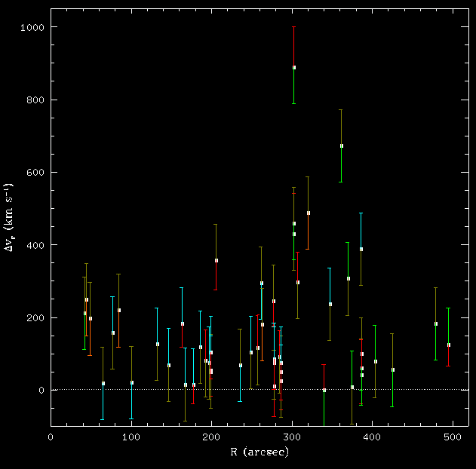Click the highest data point near 890 km/s
Image resolution: width=476 pixels, height=469 pixels.
(294, 68)
